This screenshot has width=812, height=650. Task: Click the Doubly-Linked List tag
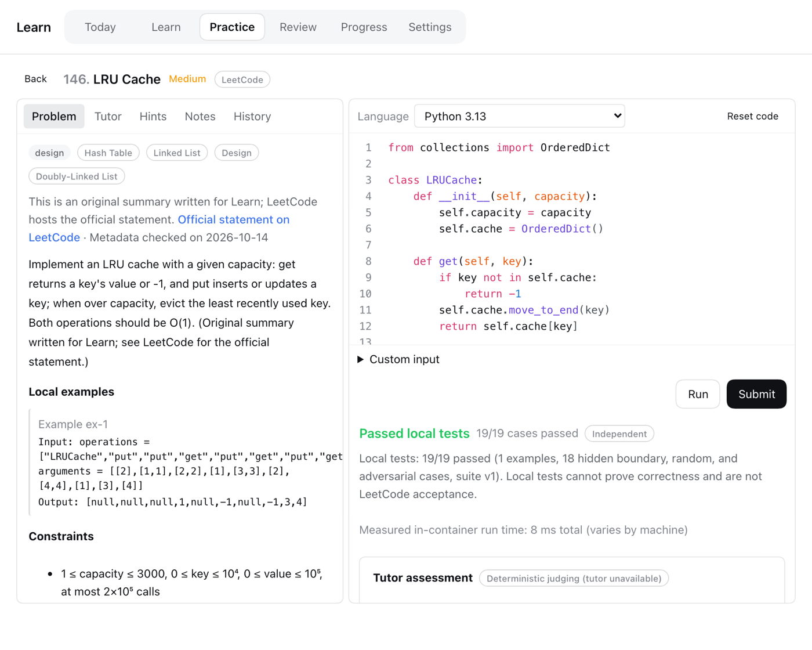coord(77,176)
